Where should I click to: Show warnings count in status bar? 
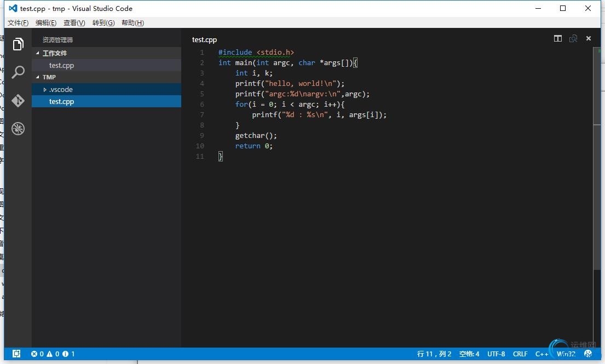click(53, 354)
